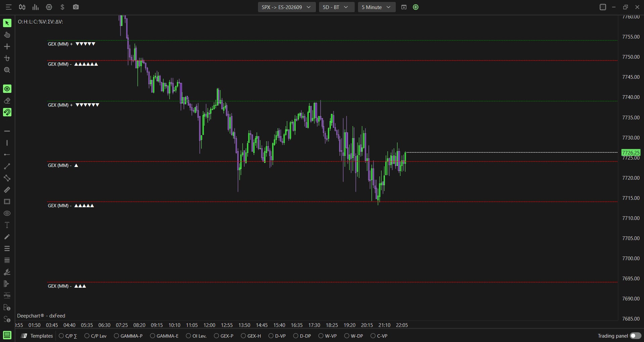644x342 pixels.
Task: Open the hamburger main menu
Action: point(9,7)
